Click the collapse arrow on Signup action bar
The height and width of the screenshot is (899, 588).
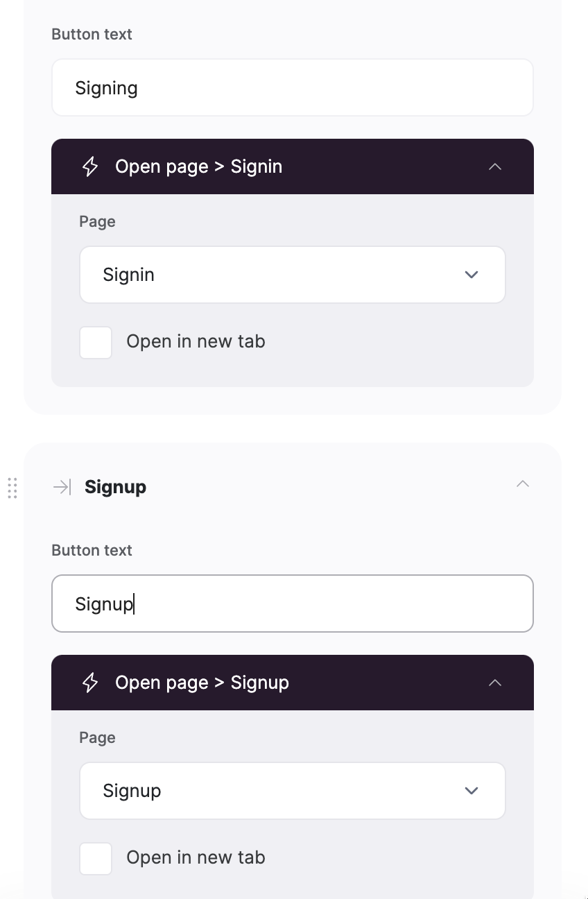click(495, 683)
